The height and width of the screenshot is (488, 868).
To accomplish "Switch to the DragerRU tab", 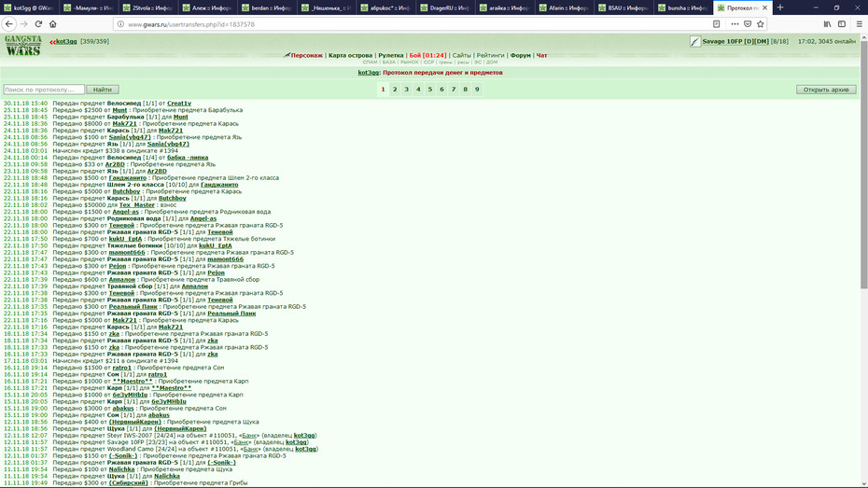I will (444, 7).
